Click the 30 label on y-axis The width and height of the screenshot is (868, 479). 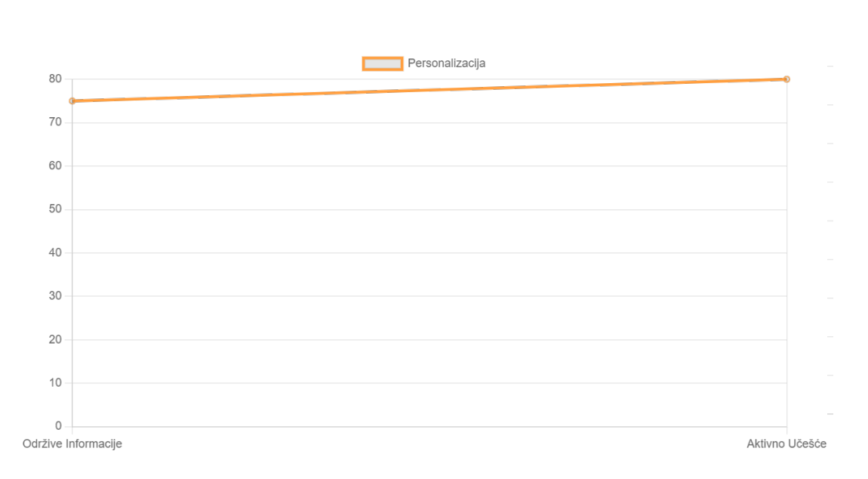coord(55,295)
